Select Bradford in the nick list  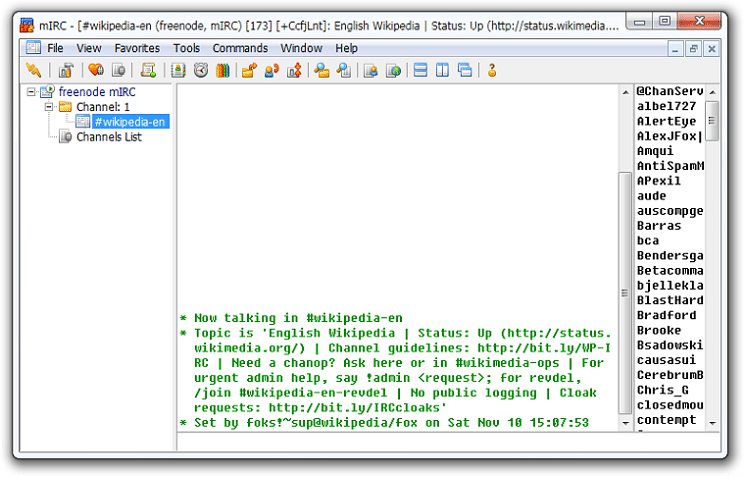pos(667,315)
